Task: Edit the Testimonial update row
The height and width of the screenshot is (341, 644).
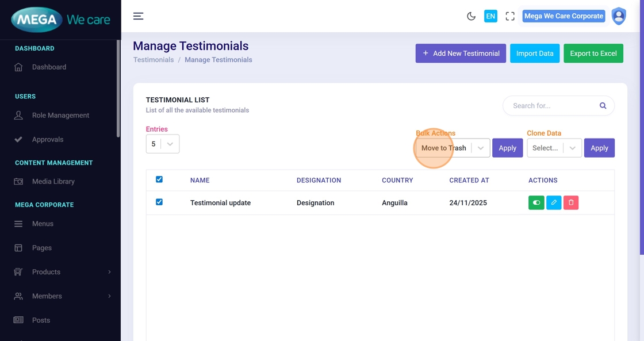Action: 554,202
